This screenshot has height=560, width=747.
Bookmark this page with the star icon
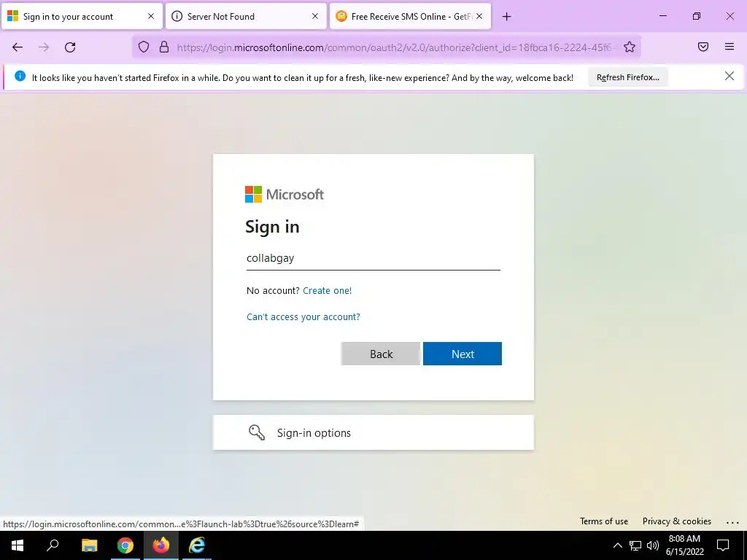pos(630,47)
